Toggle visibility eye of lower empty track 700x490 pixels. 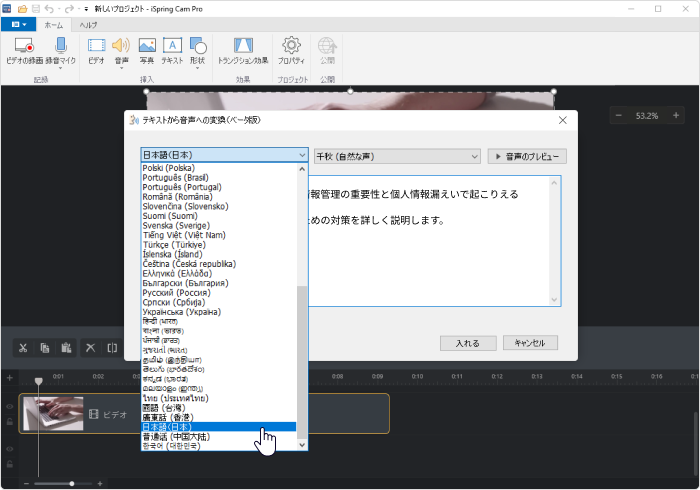[x=10, y=449]
